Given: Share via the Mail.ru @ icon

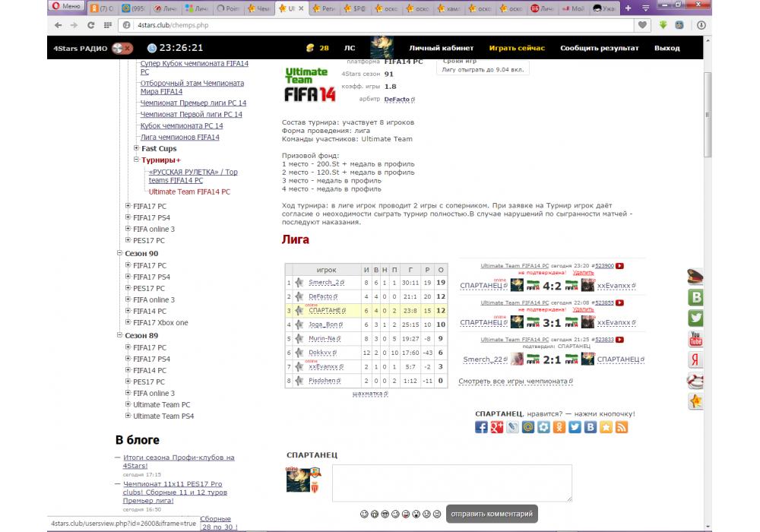Looking at the screenshot, I should coord(528,427).
